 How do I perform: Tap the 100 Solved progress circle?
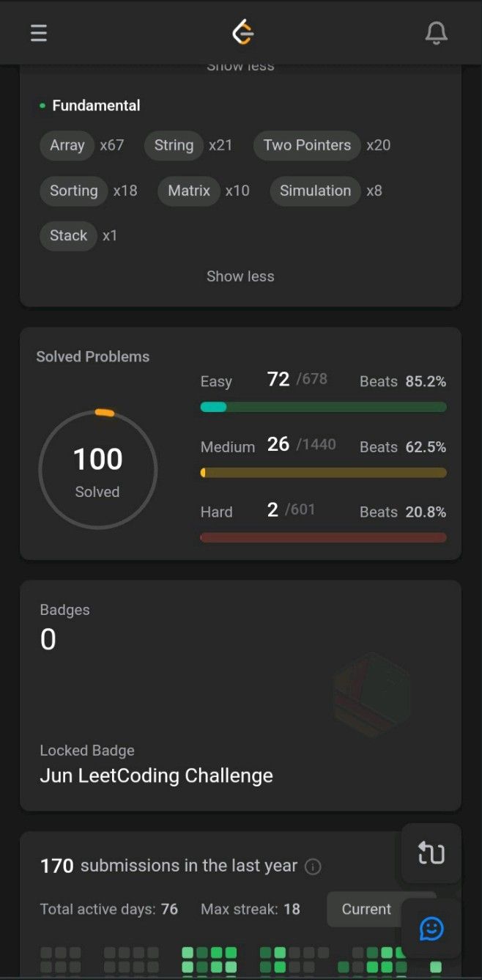[x=97, y=469]
